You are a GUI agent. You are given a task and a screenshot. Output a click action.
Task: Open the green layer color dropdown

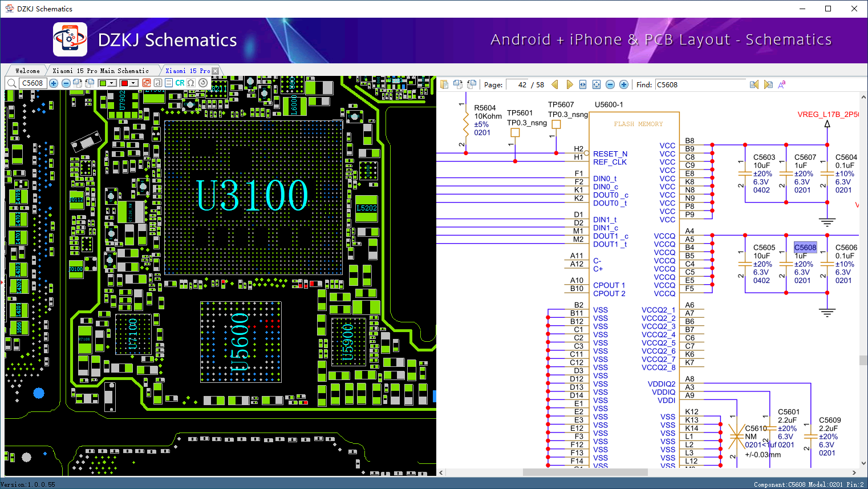pyautogui.click(x=112, y=83)
